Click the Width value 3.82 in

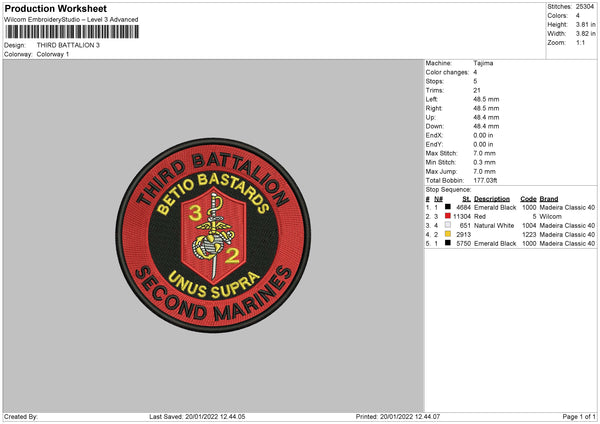(585, 34)
